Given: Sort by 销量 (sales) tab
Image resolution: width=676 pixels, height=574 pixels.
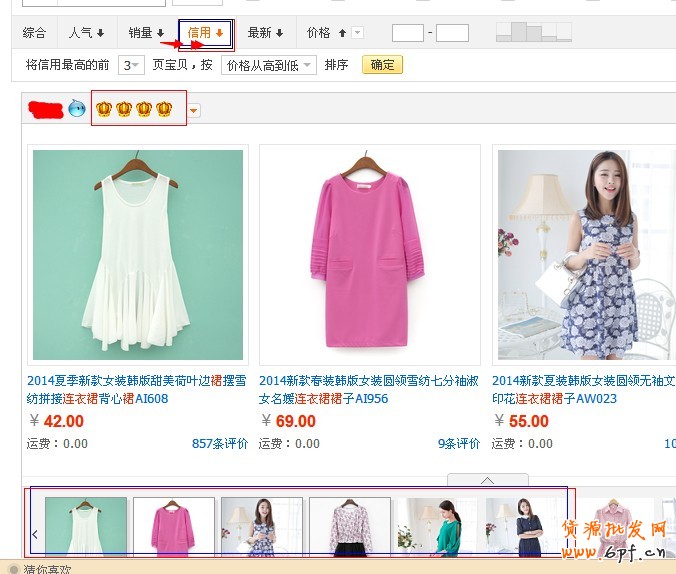Looking at the screenshot, I should pos(146,33).
